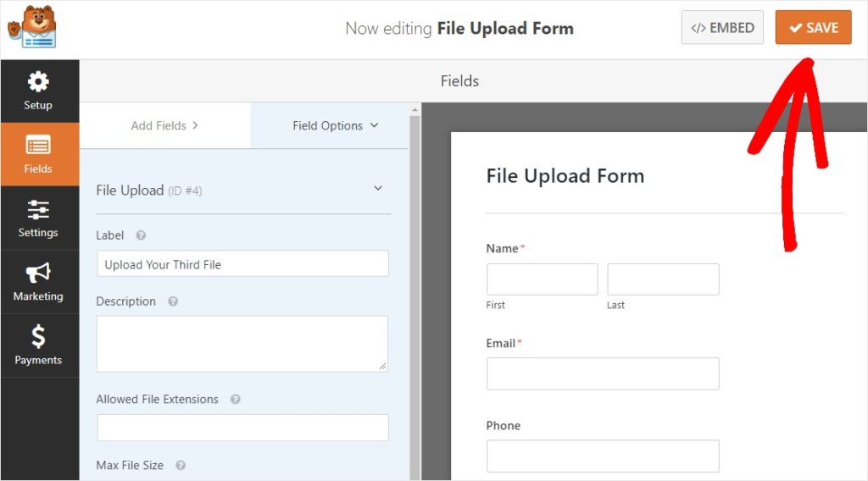Collapse the File Upload field options chevron
The height and width of the screenshot is (481, 868).
[x=377, y=189]
